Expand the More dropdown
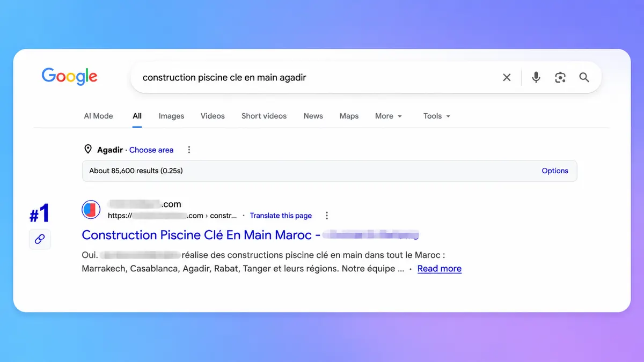This screenshot has height=362, width=644. coord(389,116)
